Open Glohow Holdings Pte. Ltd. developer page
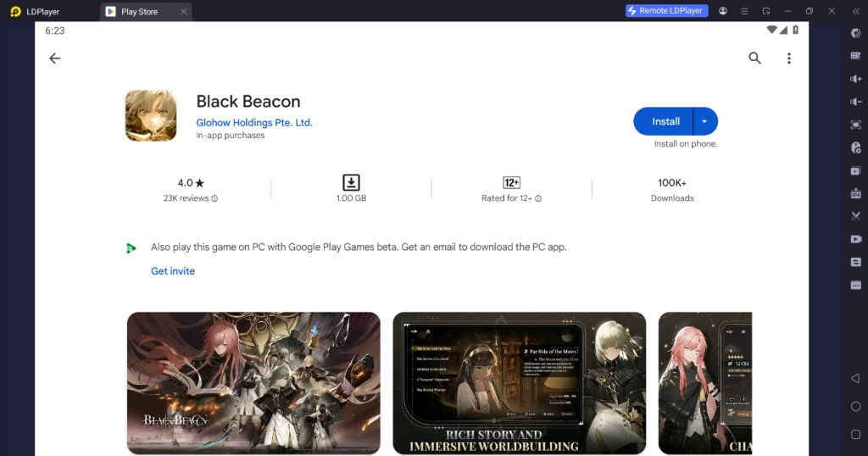The width and height of the screenshot is (868, 456). click(x=254, y=122)
